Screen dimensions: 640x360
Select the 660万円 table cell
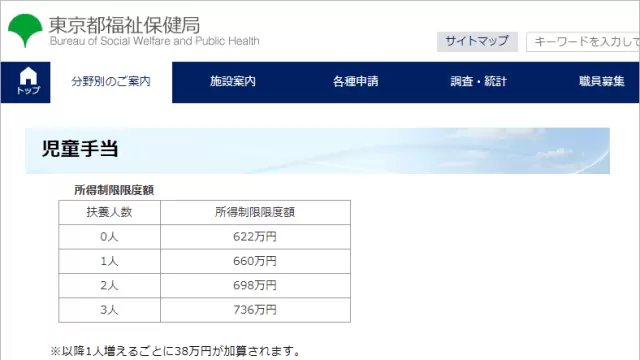[255, 261]
